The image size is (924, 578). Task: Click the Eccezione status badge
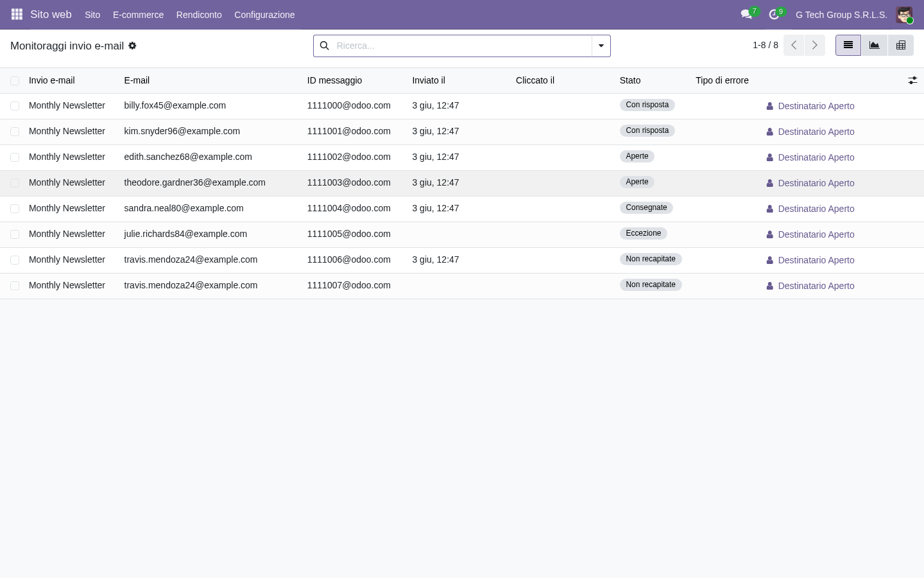(644, 233)
